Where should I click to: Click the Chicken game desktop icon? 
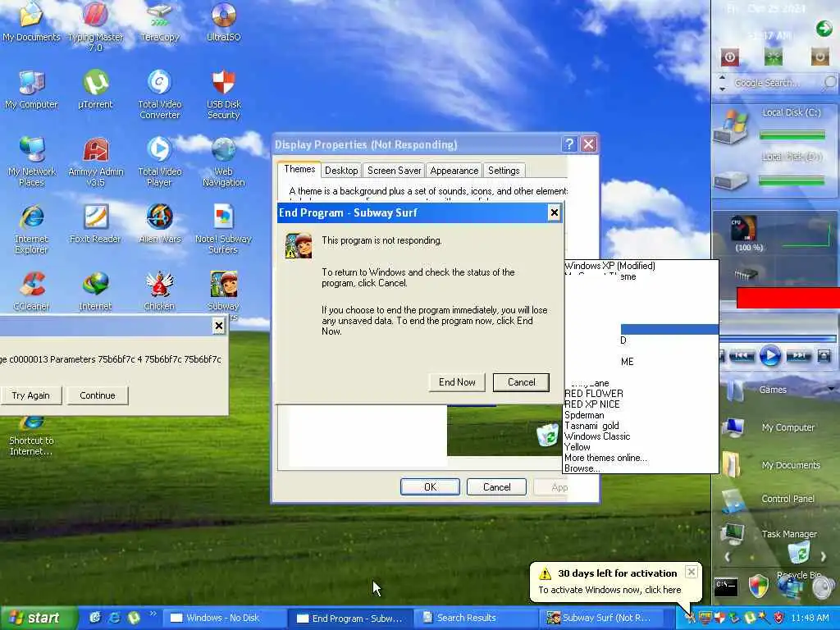coord(160,291)
